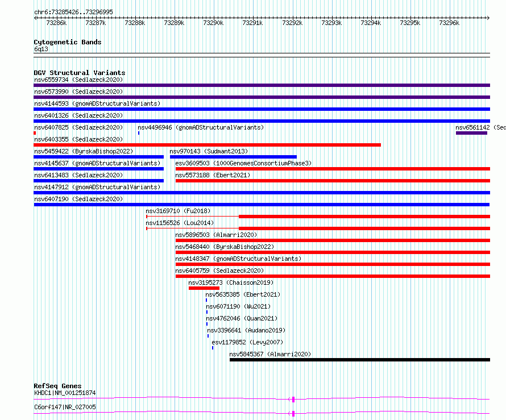Open the nsv5573188 (Ebert2021) label

click(x=213, y=175)
